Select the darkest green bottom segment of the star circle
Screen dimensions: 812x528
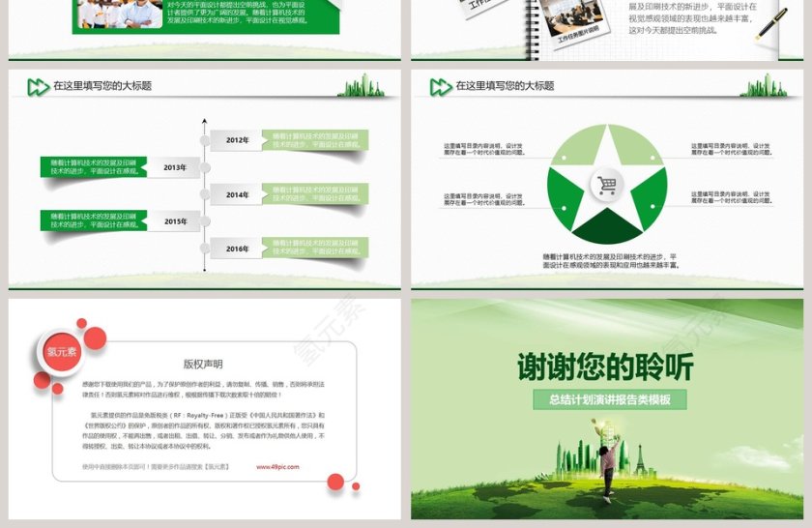coord(607,228)
